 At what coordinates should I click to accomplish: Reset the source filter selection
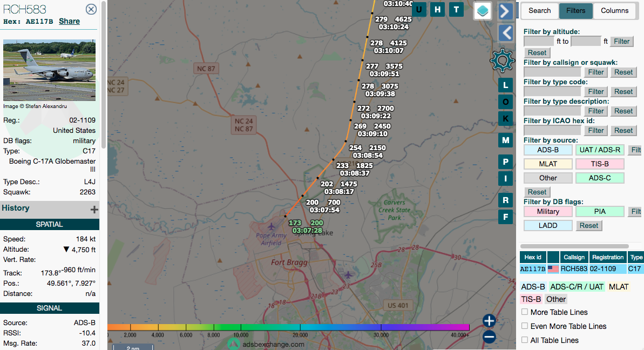537,192
